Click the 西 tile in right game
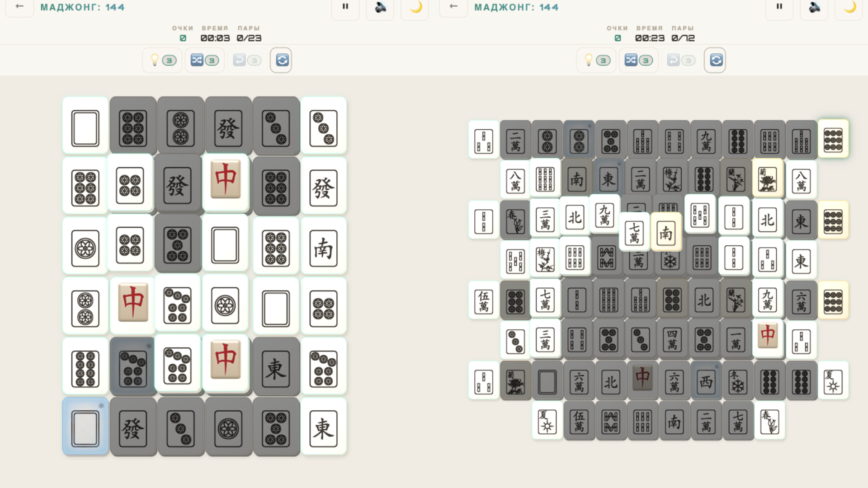Image resolution: width=868 pixels, height=488 pixels. (706, 382)
